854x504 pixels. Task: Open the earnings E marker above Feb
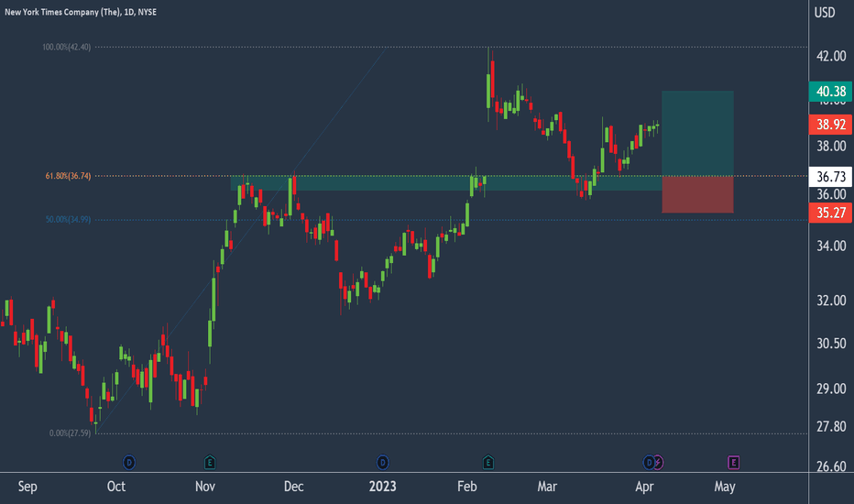pos(488,463)
